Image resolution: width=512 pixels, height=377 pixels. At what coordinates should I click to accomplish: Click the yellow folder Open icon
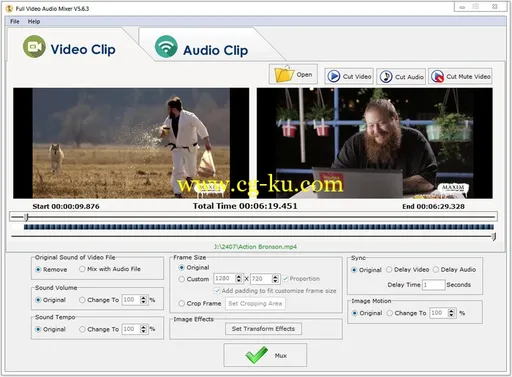point(284,74)
